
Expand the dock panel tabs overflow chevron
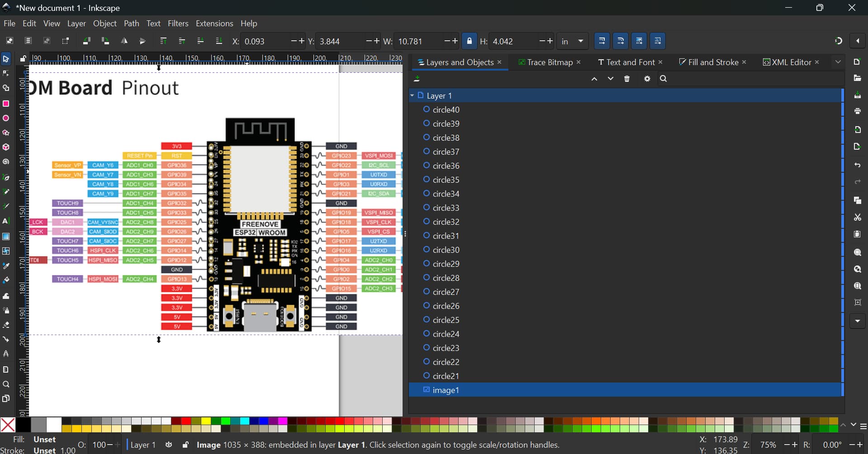[x=838, y=62]
